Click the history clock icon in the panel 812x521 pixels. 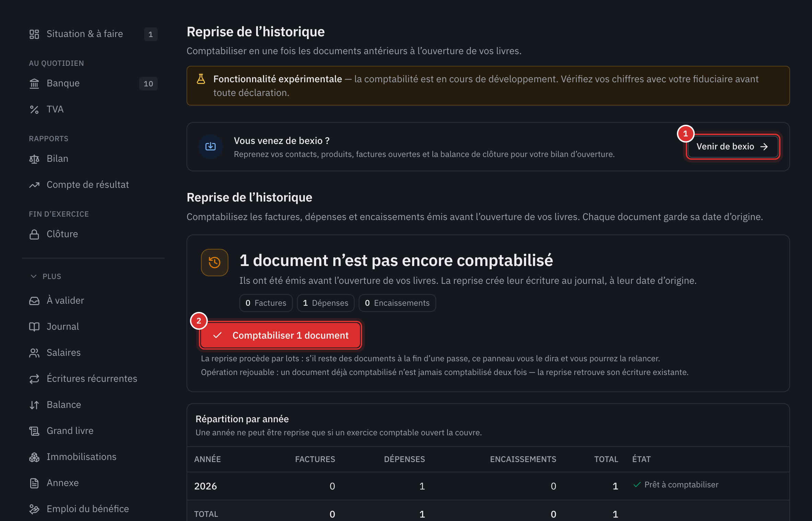215,263
